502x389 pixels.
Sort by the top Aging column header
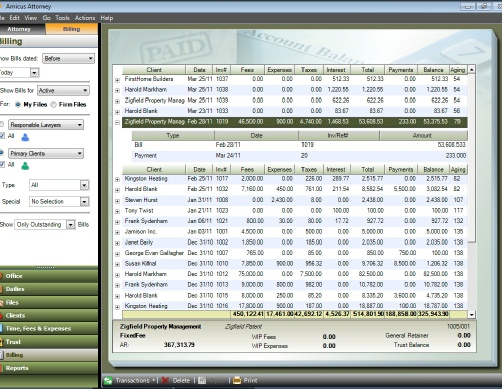tap(458, 70)
